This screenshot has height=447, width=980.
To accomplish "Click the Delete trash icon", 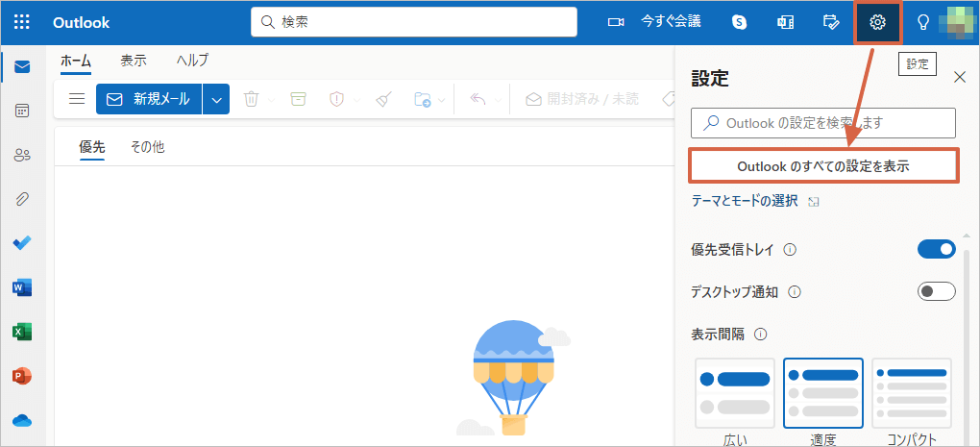I will tap(252, 99).
